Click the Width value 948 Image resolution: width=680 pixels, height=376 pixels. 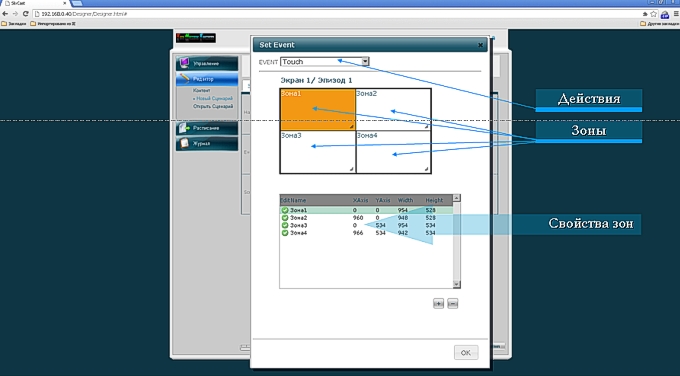403,218
